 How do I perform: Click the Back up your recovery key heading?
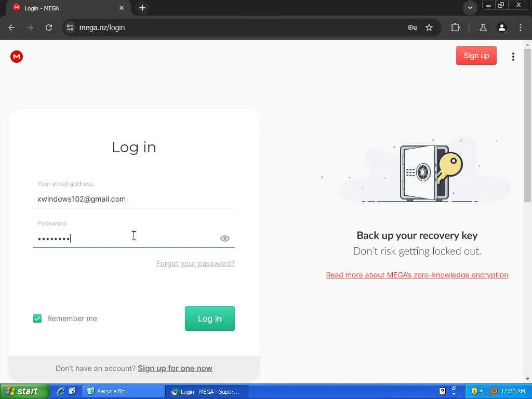pos(417,235)
